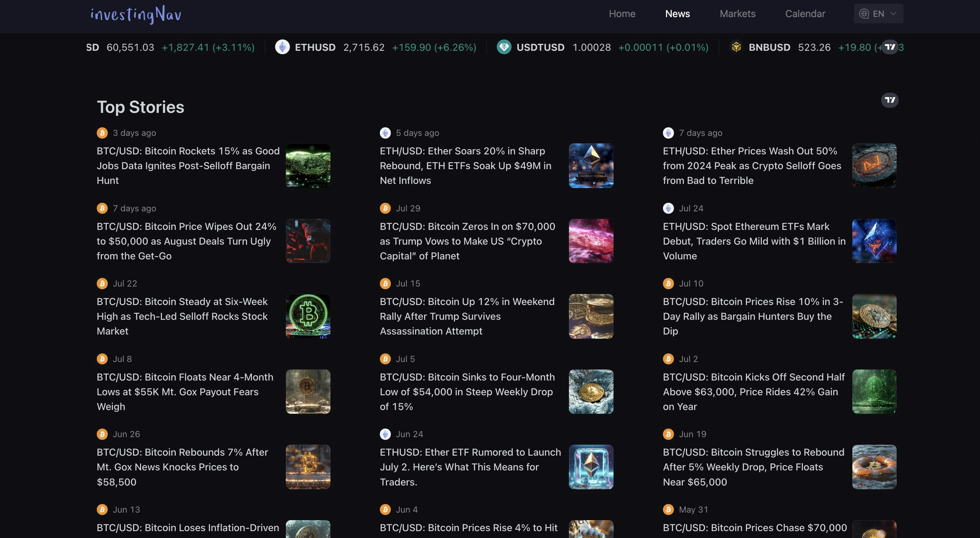This screenshot has width=980, height=538.
Task: Select the News menu item
Action: pos(677,14)
